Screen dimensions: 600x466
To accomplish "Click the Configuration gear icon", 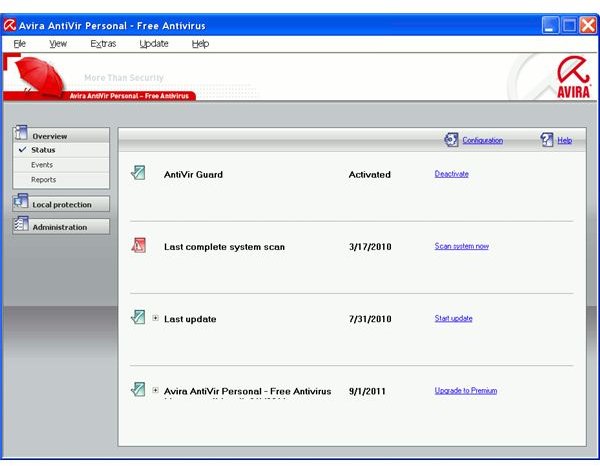I will (x=451, y=140).
